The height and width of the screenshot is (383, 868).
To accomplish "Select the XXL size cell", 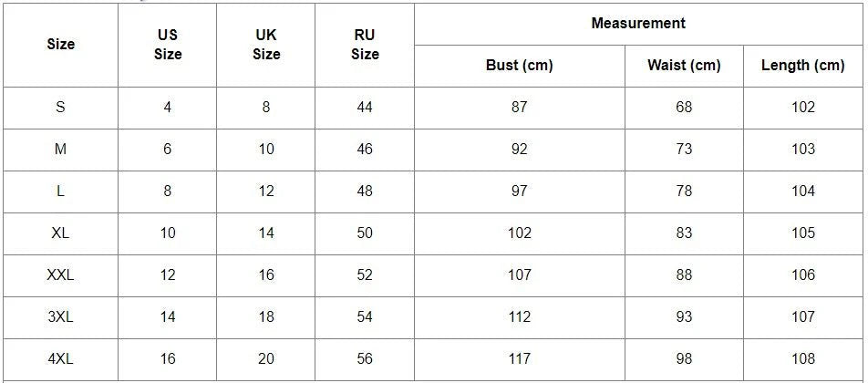I will [x=60, y=275].
